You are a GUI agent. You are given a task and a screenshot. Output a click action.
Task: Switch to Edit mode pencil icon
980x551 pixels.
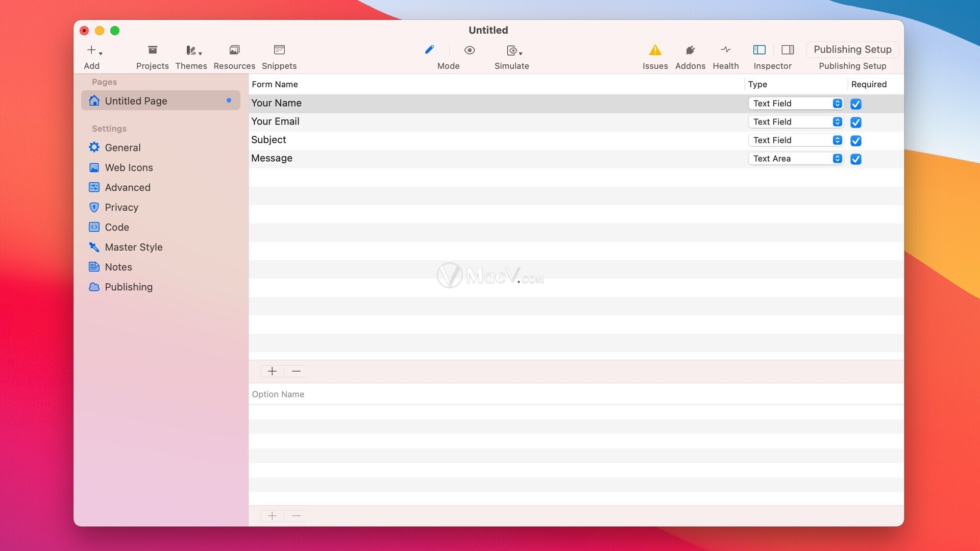coord(429,49)
